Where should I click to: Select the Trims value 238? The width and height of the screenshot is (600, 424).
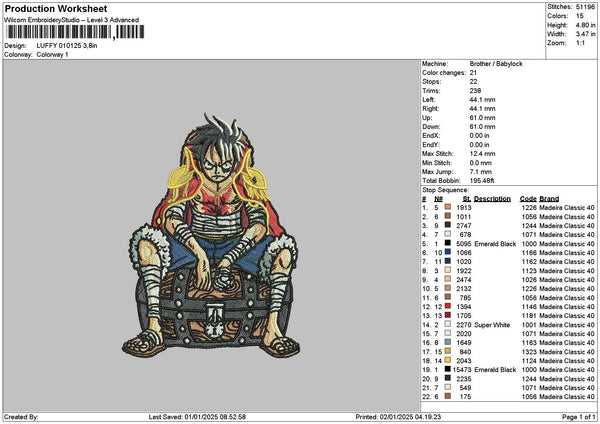pyautogui.click(x=475, y=91)
